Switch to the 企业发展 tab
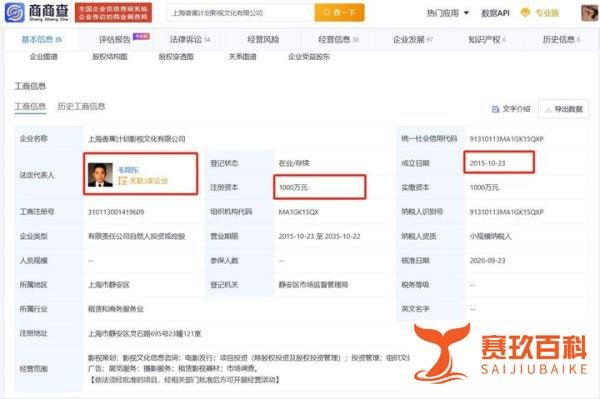 (413, 39)
